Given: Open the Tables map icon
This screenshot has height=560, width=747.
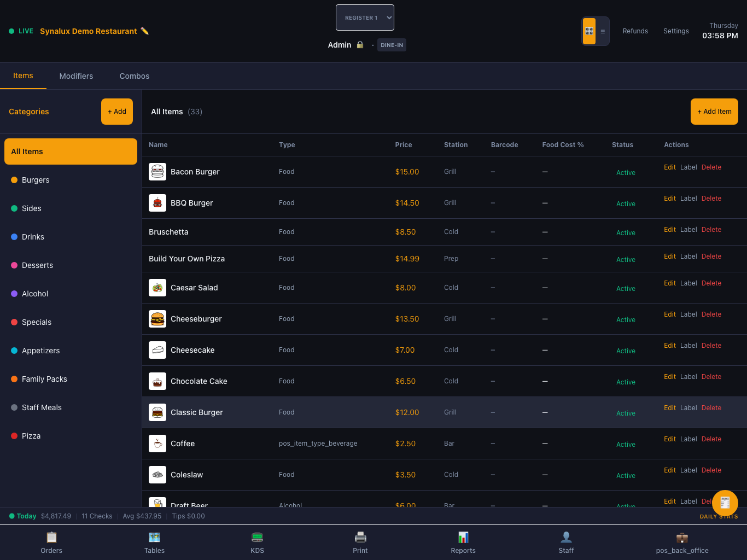Looking at the screenshot, I should point(155,538).
